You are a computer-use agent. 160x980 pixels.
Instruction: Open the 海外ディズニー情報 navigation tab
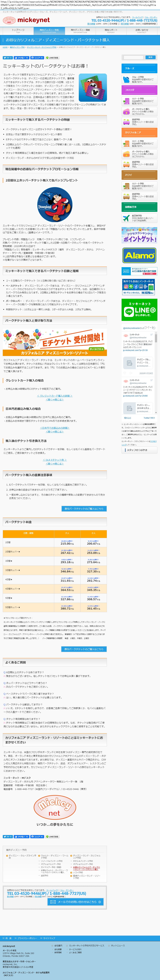pos(80,30)
